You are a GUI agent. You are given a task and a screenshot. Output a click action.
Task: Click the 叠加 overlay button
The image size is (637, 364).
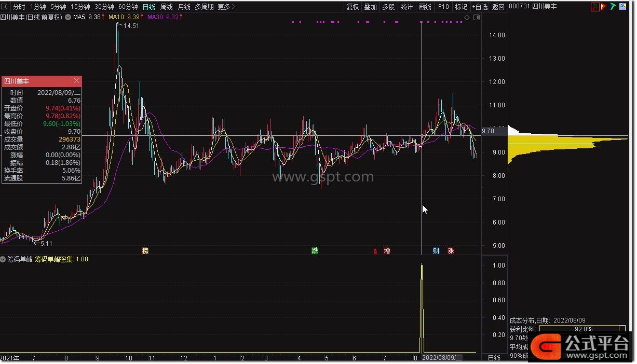(371, 7)
